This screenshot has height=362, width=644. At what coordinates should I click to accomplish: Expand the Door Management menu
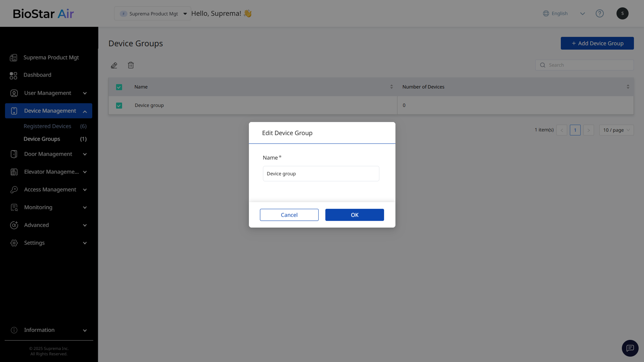[49, 154]
